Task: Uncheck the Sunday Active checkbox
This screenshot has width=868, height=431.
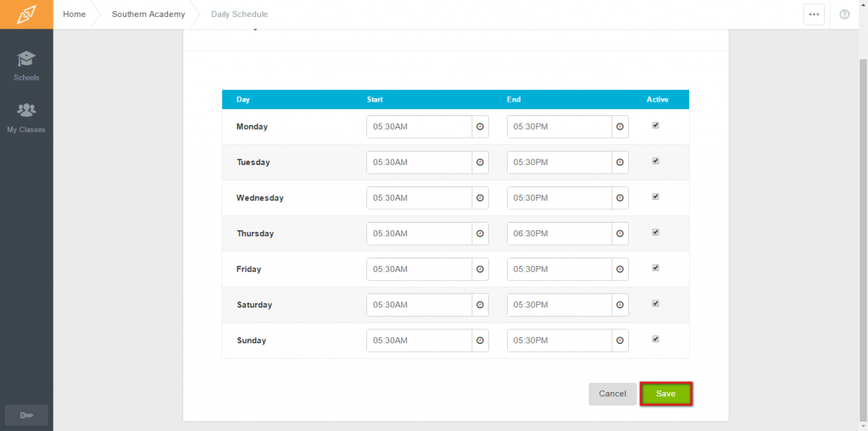Action: pos(655,339)
